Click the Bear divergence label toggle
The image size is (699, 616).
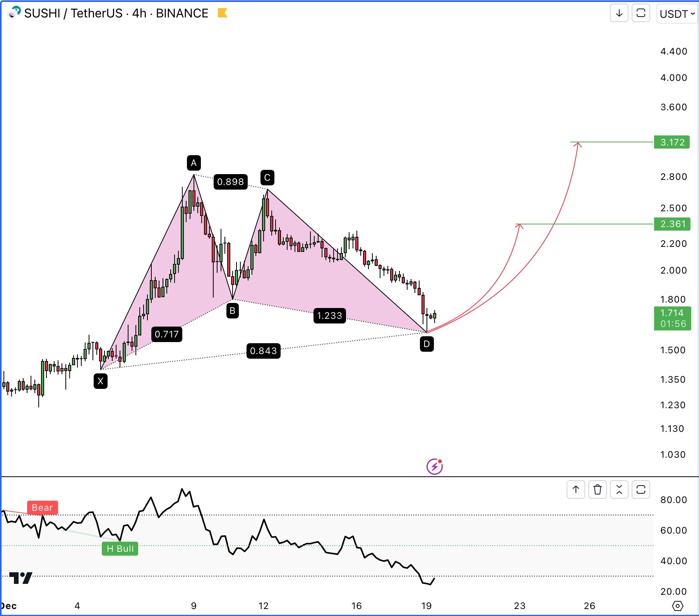pos(42,508)
